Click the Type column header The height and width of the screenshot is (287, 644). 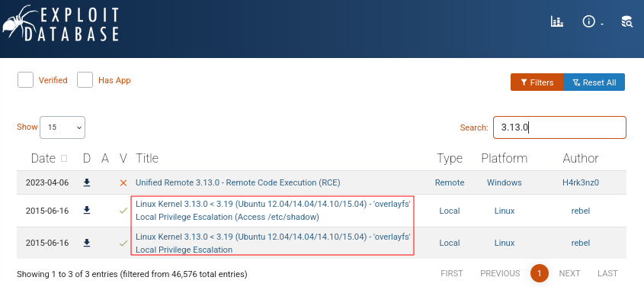point(450,158)
